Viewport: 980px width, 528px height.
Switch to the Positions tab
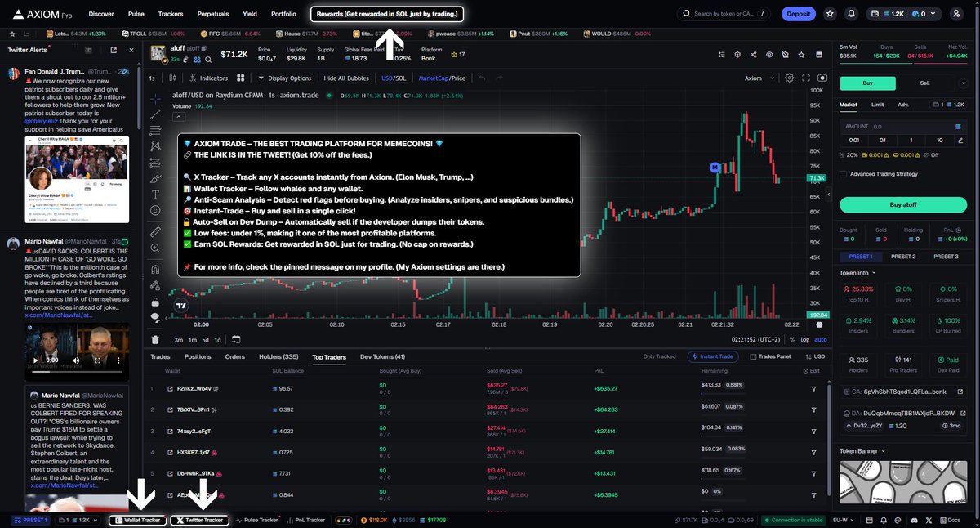tap(198, 356)
